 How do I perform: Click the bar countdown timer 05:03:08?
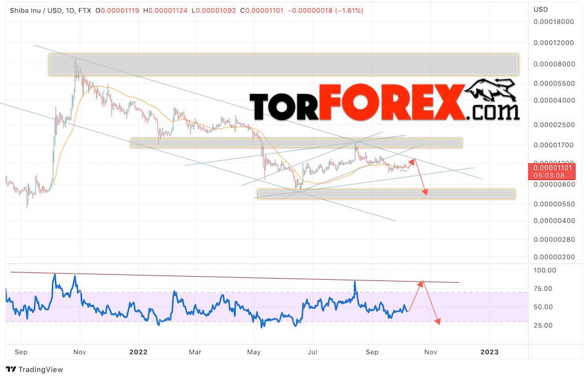tap(549, 175)
